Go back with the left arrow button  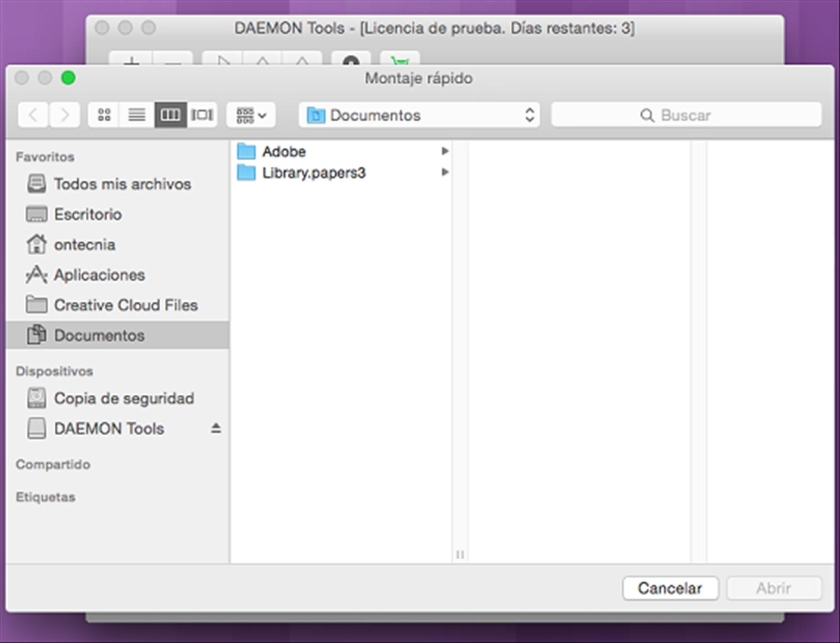coord(33,115)
